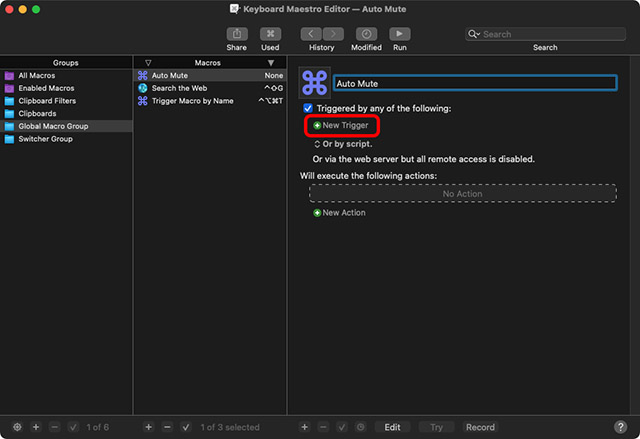The width and height of the screenshot is (640, 439).
Task: Click the green plus beside New Action
Action: pyautogui.click(x=317, y=213)
